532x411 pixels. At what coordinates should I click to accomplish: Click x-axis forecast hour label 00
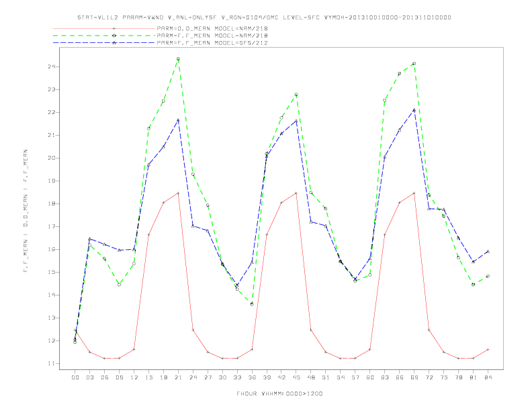(x=75, y=377)
